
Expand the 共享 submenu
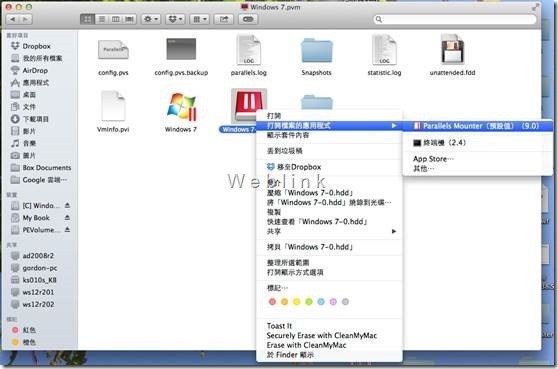coord(329,231)
